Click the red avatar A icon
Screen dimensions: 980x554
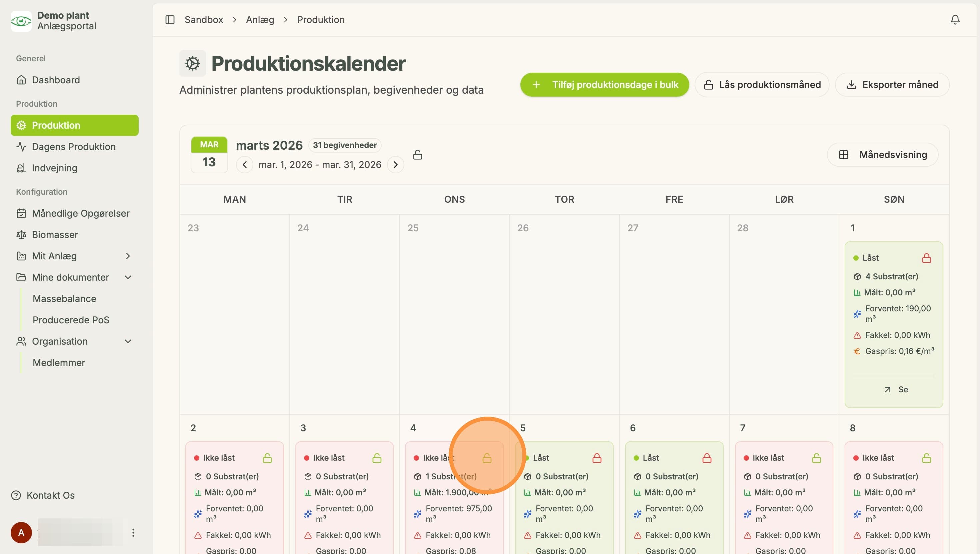21,532
